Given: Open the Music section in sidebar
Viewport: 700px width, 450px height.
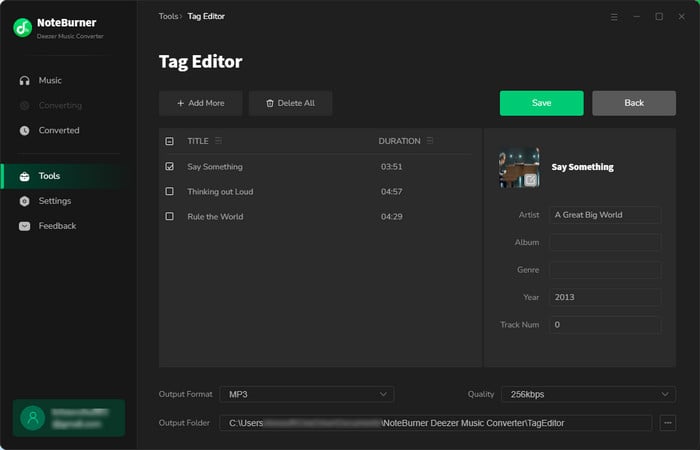Looking at the screenshot, I should click(x=49, y=80).
